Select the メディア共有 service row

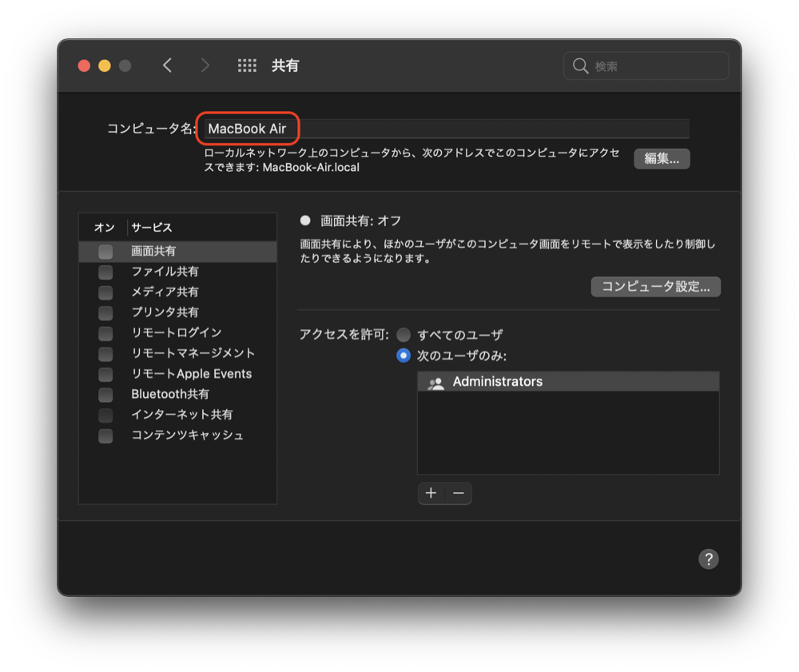178,292
